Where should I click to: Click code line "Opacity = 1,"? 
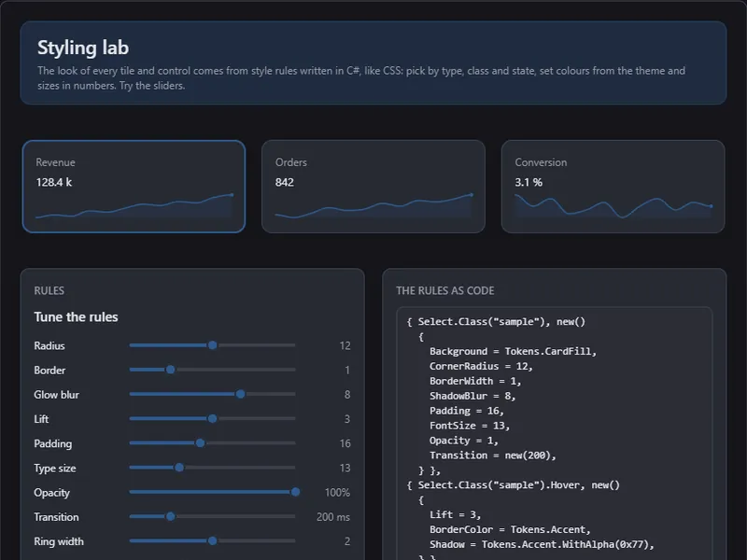pos(464,441)
